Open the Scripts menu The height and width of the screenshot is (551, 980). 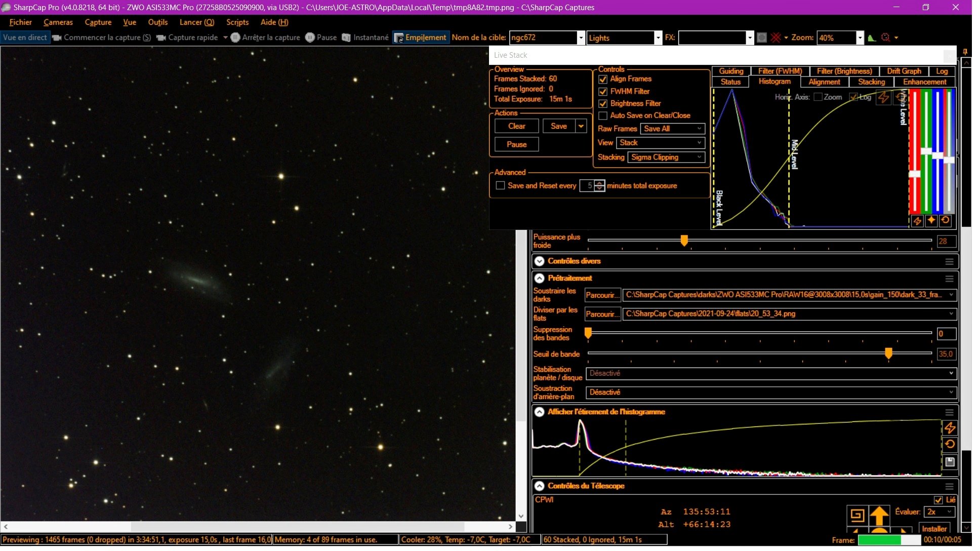(237, 22)
